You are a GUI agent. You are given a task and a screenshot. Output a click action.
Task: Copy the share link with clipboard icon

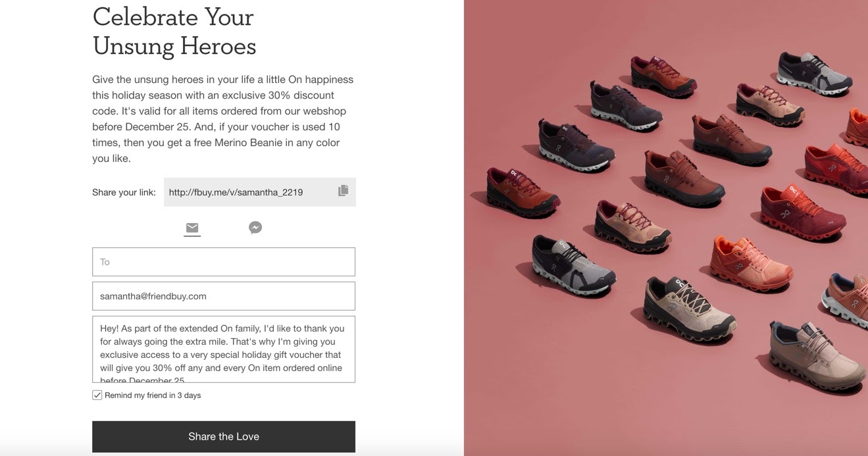pos(343,191)
